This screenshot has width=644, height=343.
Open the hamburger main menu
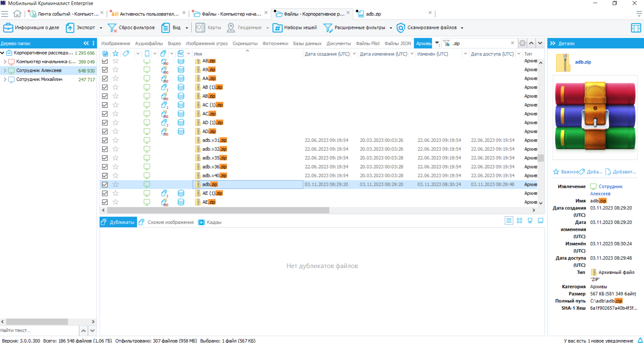pos(5,14)
